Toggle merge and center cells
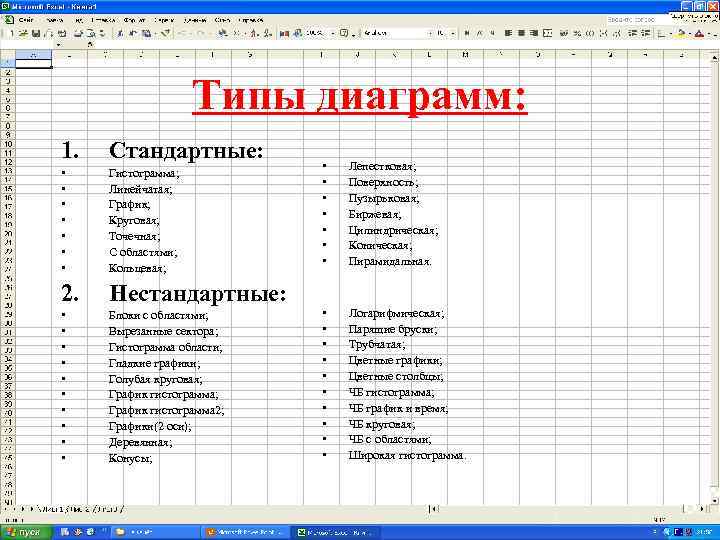Viewport: 720px width, 540px height. (547, 34)
